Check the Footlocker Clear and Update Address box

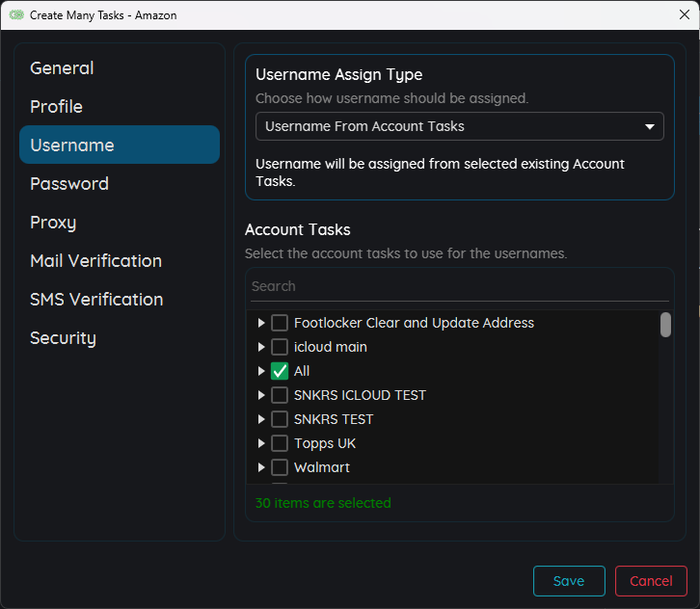click(280, 323)
